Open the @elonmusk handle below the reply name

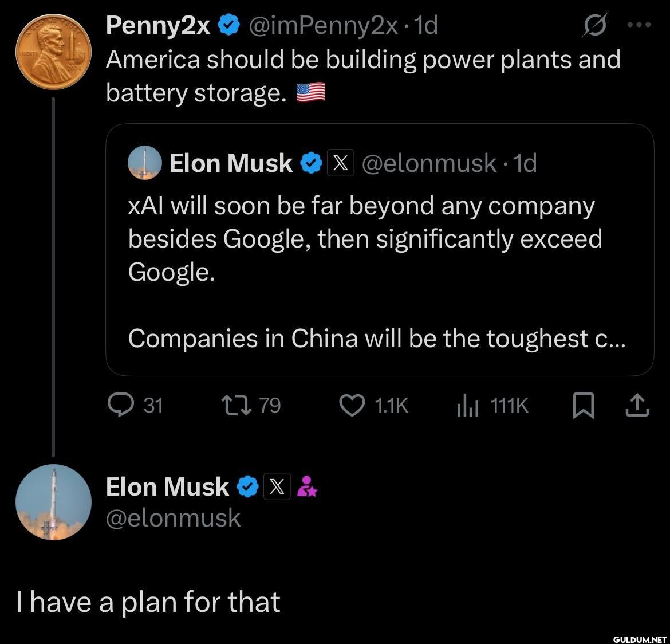point(174,518)
